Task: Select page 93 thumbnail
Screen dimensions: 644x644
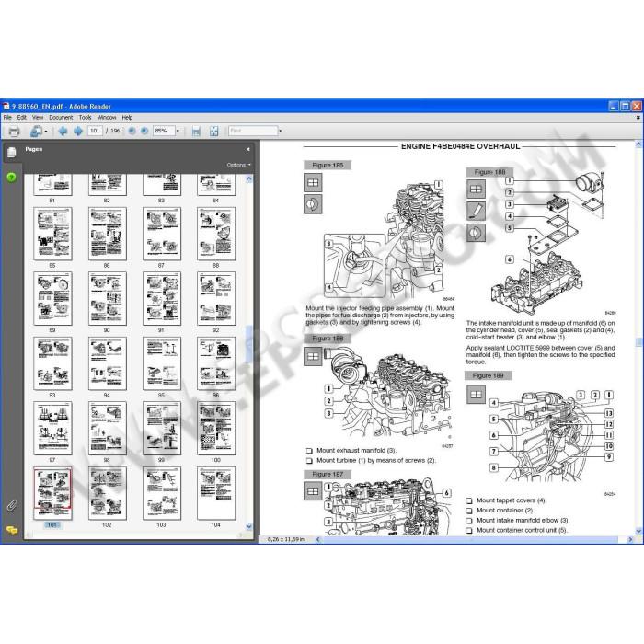Action: (52, 363)
